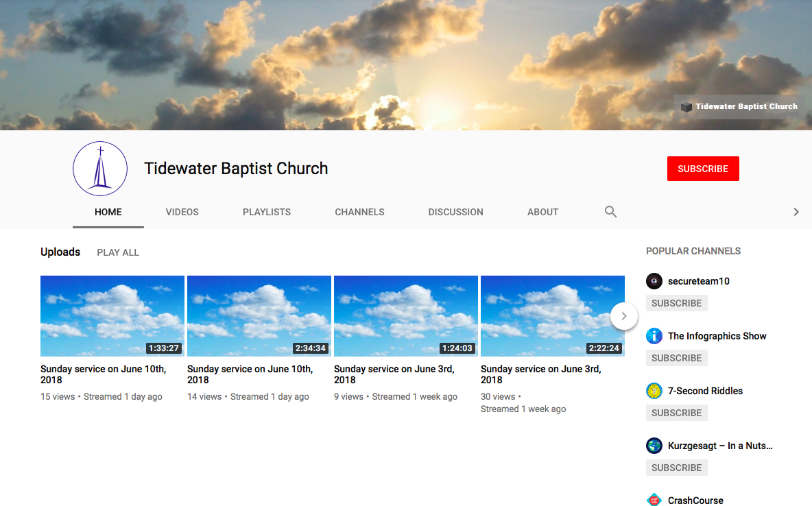The height and width of the screenshot is (506, 812).
Task: Click the June 3rd video title with 9 views
Action: pyautogui.click(x=394, y=374)
